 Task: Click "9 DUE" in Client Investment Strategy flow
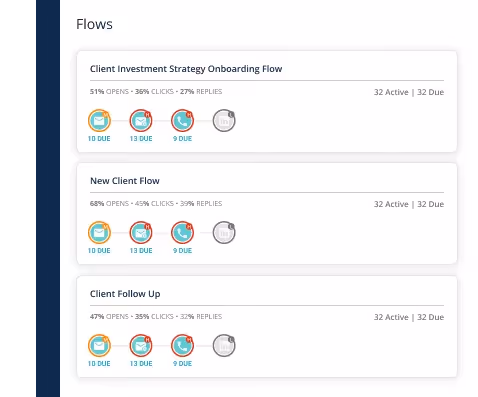coord(182,139)
